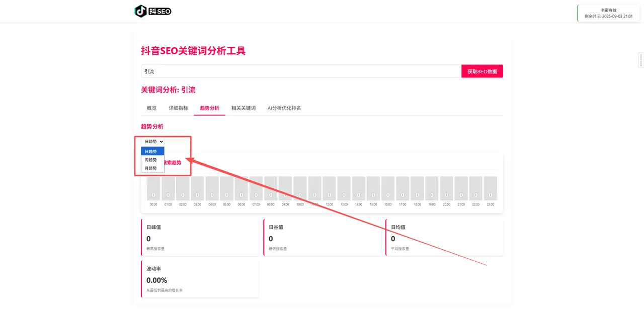
Task: Click the 16:00 bar in the hourly chart
Action: click(x=388, y=188)
